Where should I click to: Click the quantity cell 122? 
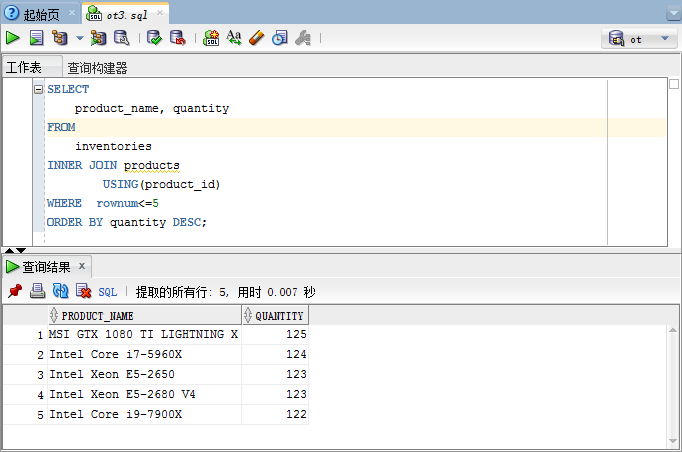pyautogui.click(x=275, y=415)
